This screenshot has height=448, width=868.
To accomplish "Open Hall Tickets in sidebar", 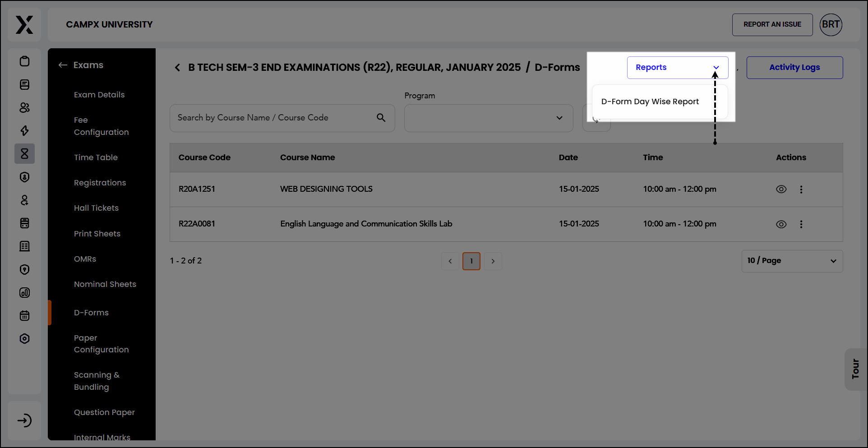I will (96, 208).
